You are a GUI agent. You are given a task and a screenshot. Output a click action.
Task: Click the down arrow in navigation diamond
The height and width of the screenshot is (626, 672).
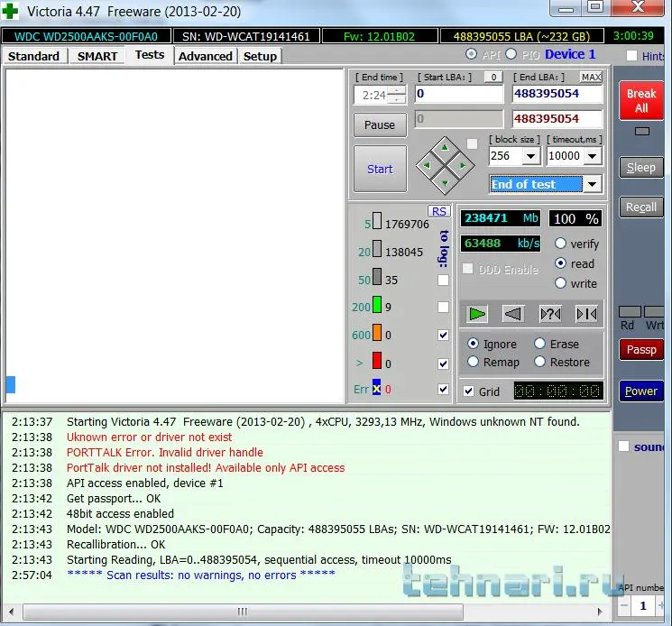(445, 183)
